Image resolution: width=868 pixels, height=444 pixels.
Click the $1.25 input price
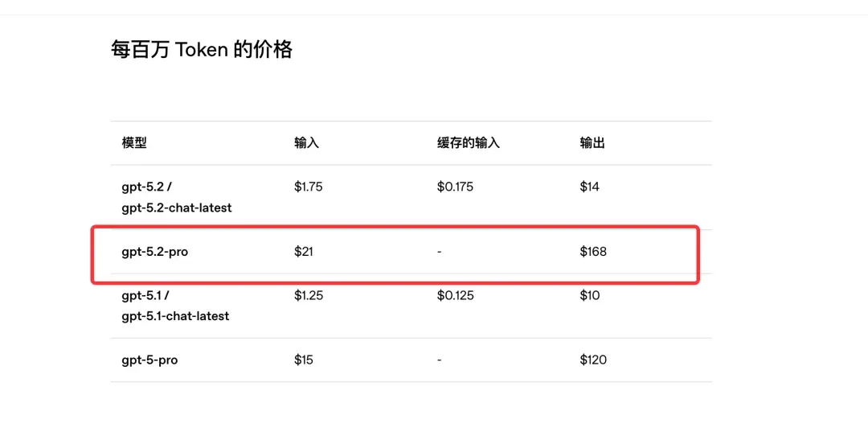[309, 295]
